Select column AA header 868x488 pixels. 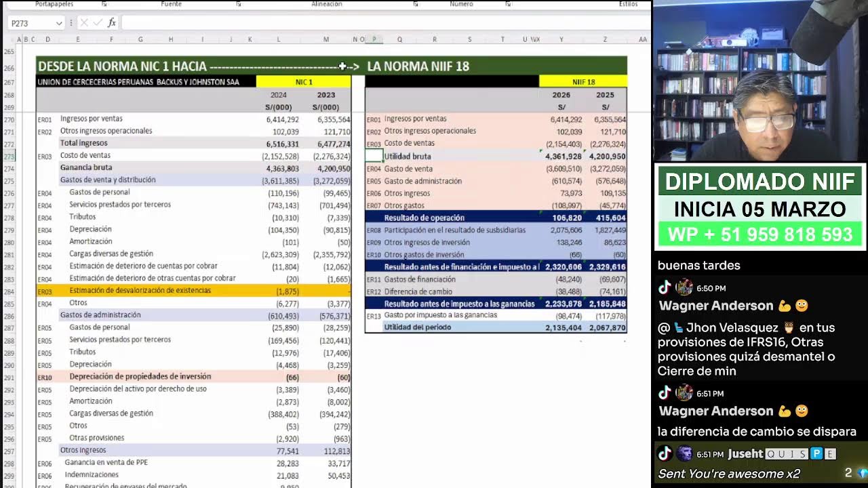tap(642, 39)
